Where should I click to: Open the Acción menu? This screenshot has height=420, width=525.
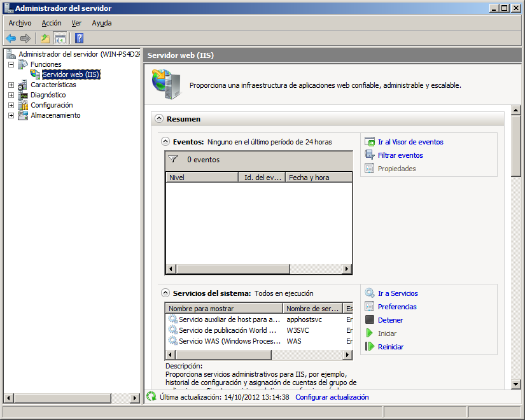51,23
